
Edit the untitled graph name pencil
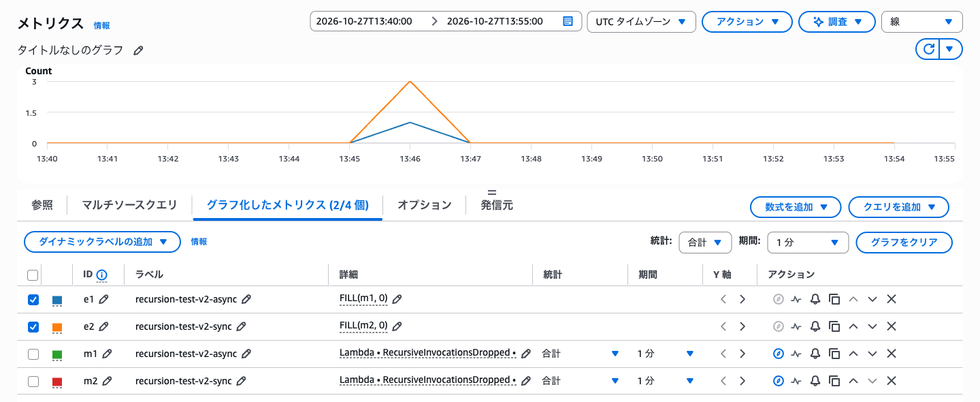(x=138, y=50)
